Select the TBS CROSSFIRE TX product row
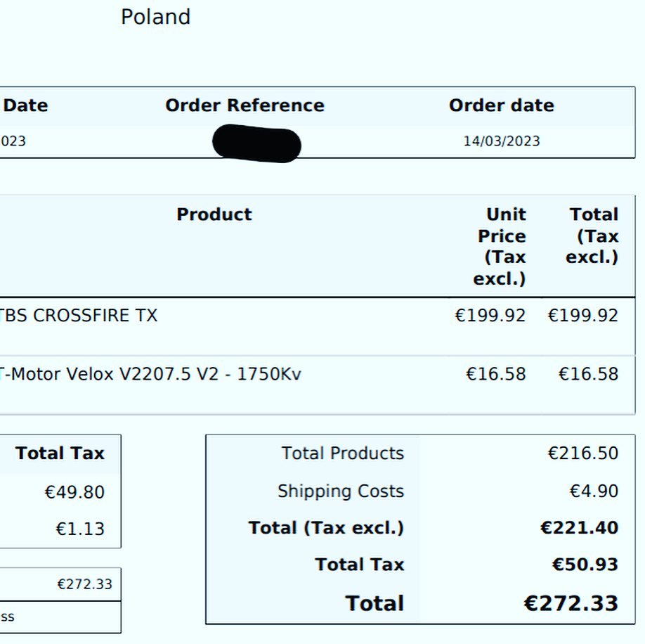This screenshot has width=645, height=644. pyautogui.click(x=318, y=326)
